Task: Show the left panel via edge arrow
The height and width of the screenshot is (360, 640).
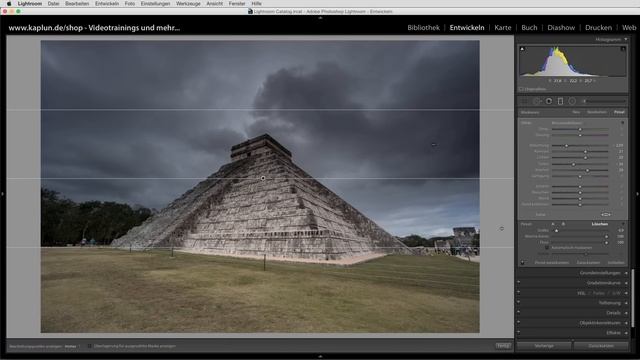Action: coord(2,194)
